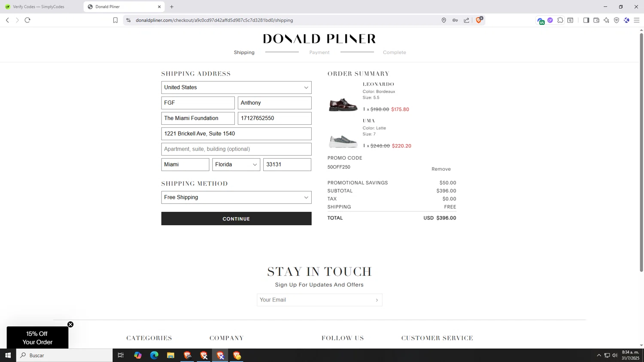This screenshot has height=362, width=644.
Task: Click the browser forward arrow
Action: coord(17,20)
